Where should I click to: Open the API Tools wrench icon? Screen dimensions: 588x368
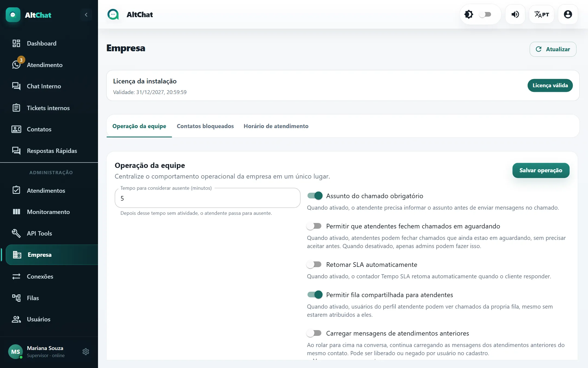pyautogui.click(x=16, y=233)
